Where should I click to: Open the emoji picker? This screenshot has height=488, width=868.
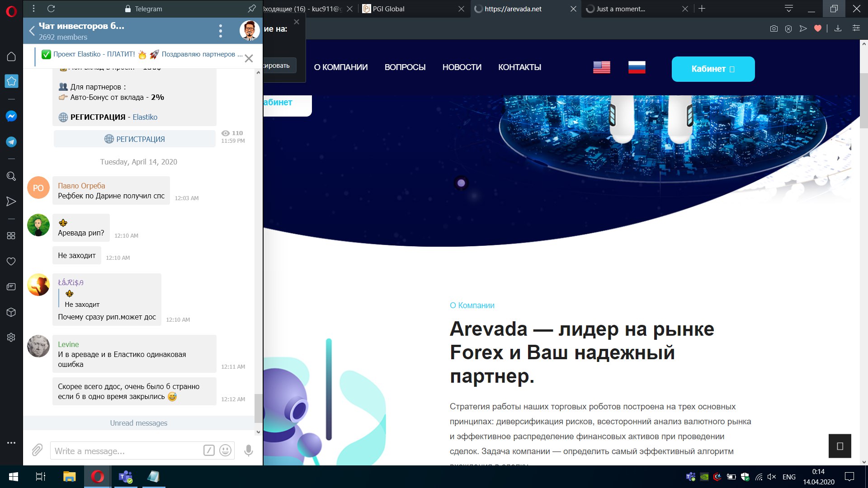tap(225, 450)
